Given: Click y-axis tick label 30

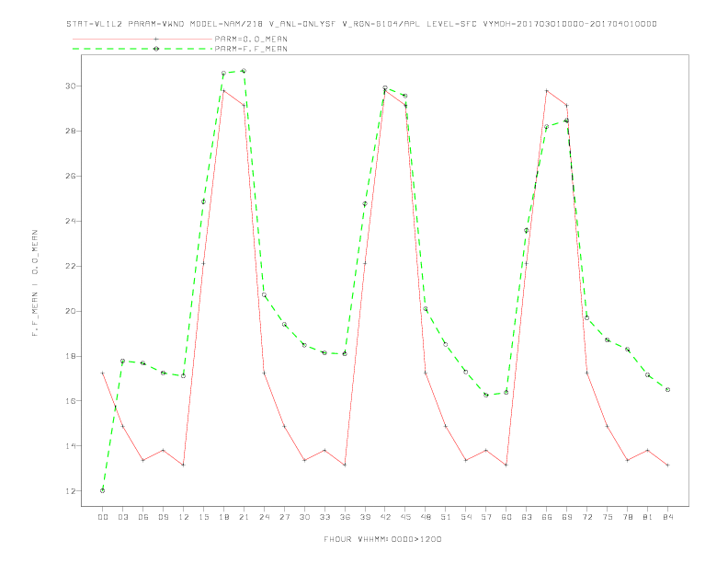Looking at the screenshot, I should [70, 86].
